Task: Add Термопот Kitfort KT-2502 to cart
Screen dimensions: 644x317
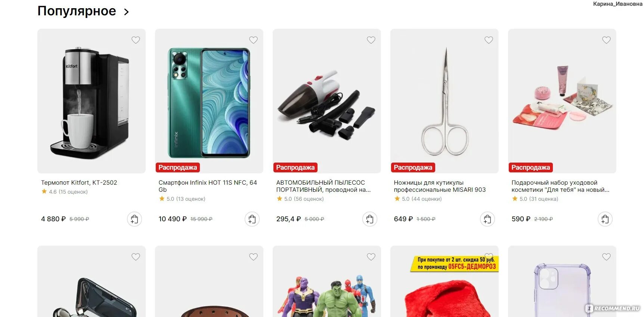Action: coord(134,219)
